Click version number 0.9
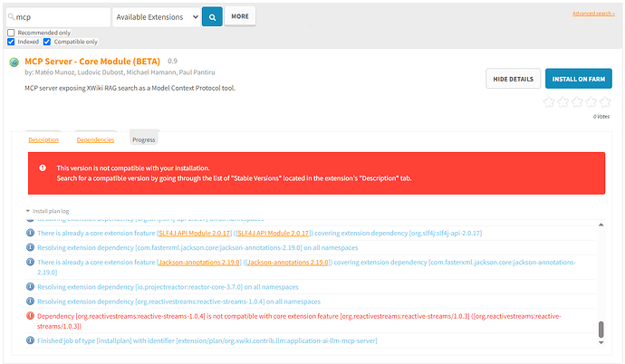This screenshot has width=625, height=364. click(x=172, y=61)
